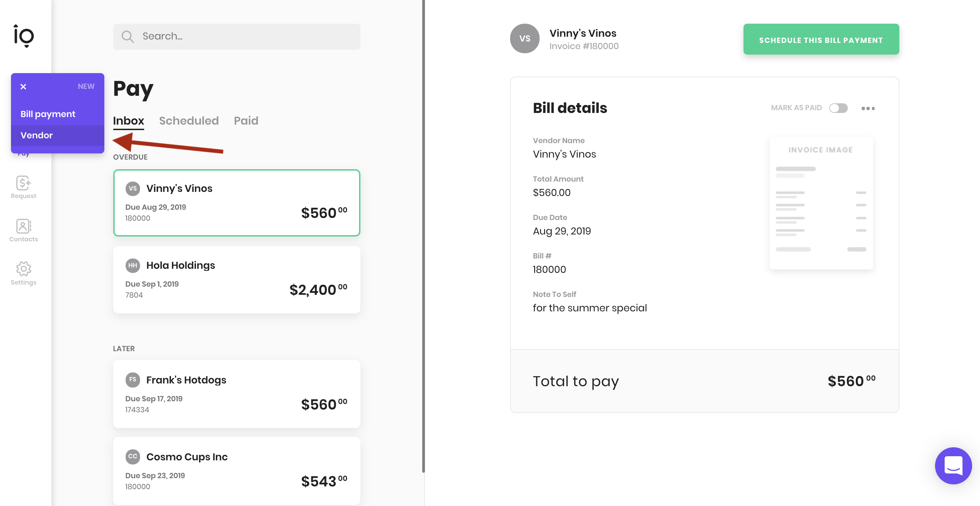The height and width of the screenshot is (506, 980).
Task: Open the Hola Holdings bill card
Action: click(x=237, y=280)
